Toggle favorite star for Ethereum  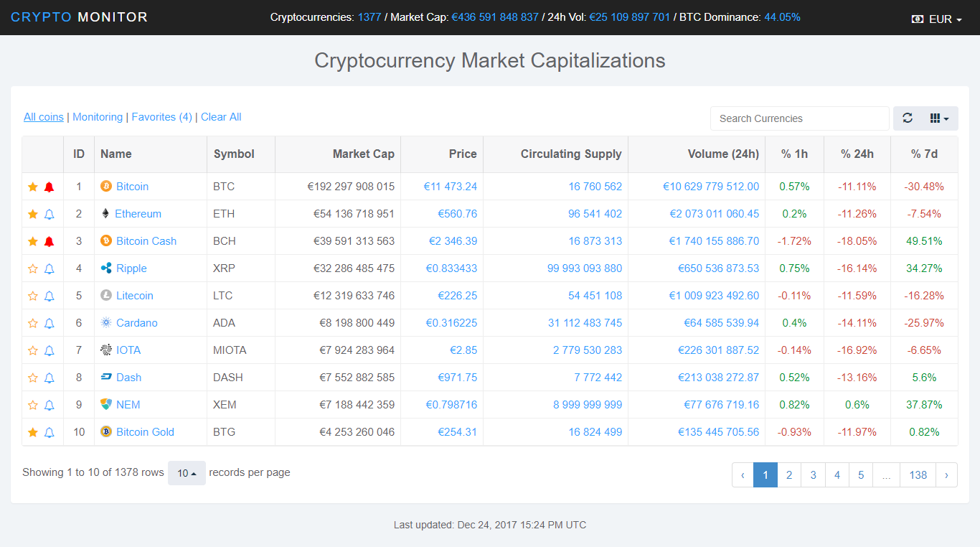point(32,214)
